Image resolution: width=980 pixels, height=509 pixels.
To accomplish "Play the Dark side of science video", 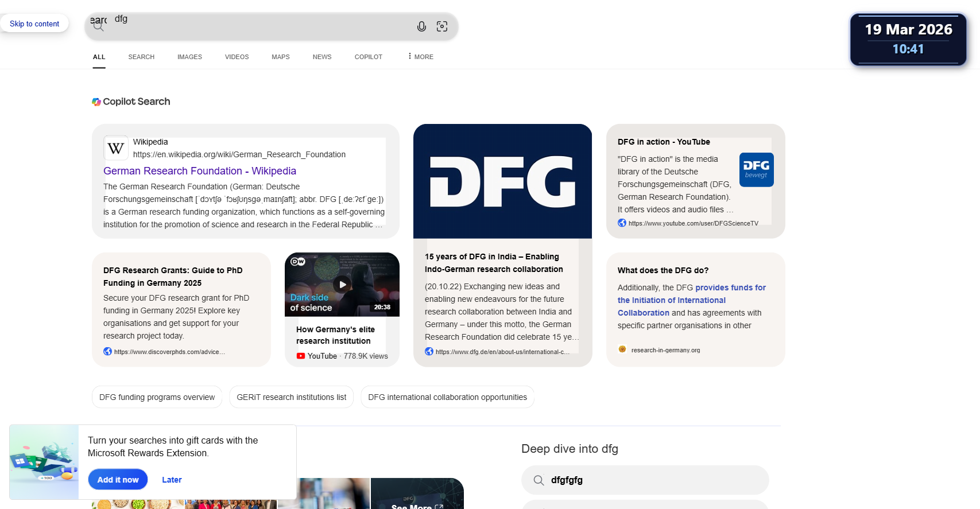I will click(342, 285).
